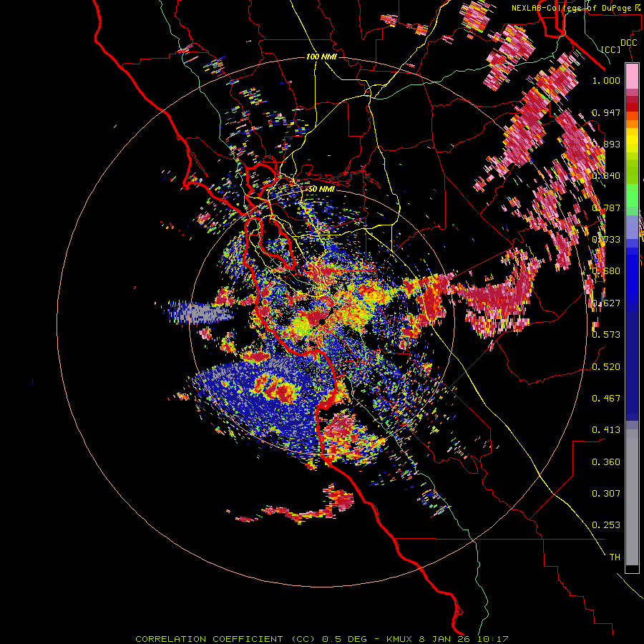Click the 0.360 legend value
This screenshot has width=644, height=644.
(x=606, y=462)
